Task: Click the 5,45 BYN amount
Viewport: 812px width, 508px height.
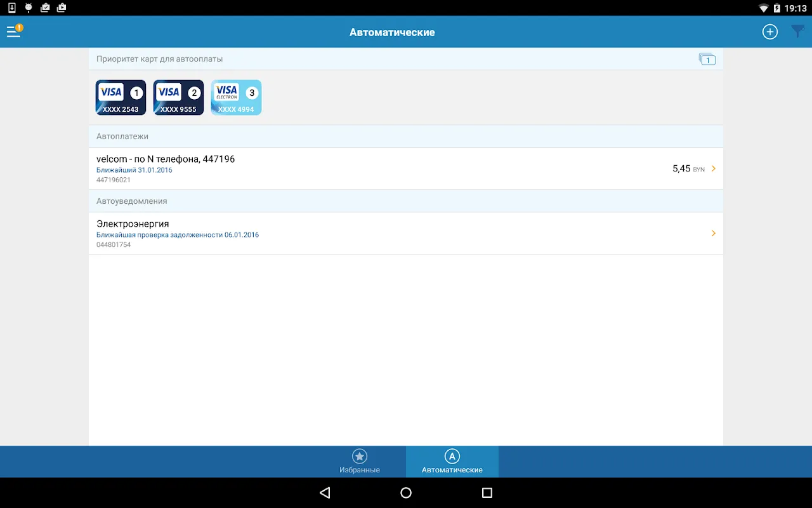Action: pyautogui.click(x=688, y=169)
